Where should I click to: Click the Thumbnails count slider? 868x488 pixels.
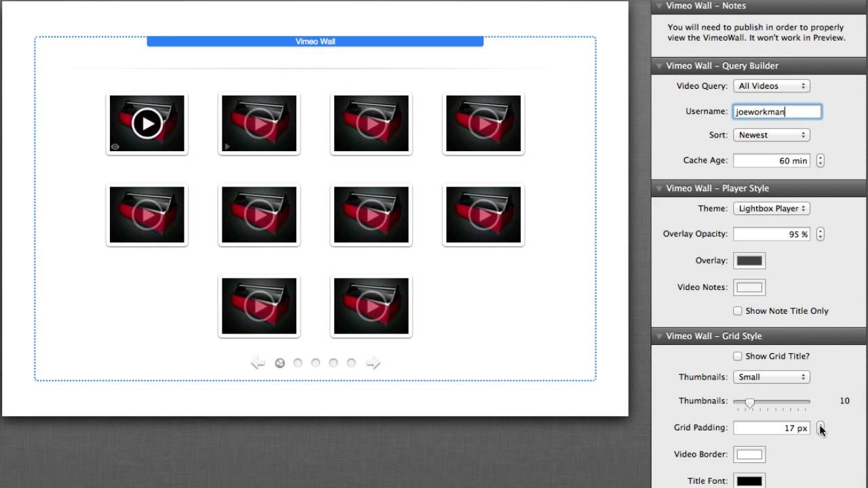click(772, 402)
